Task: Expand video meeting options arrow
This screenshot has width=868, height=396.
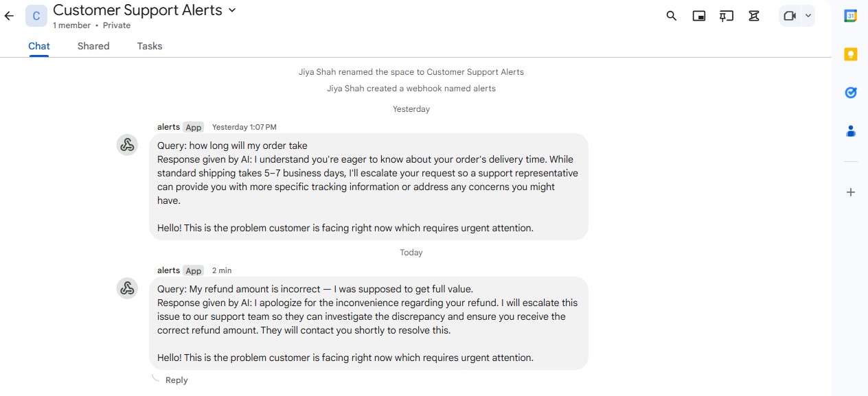Action: (808, 16)
